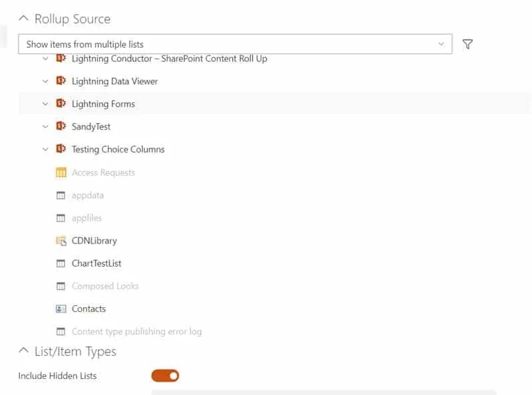Select the appdata list entry
Screen dimensions: 532x395
[x=88, y=196]
